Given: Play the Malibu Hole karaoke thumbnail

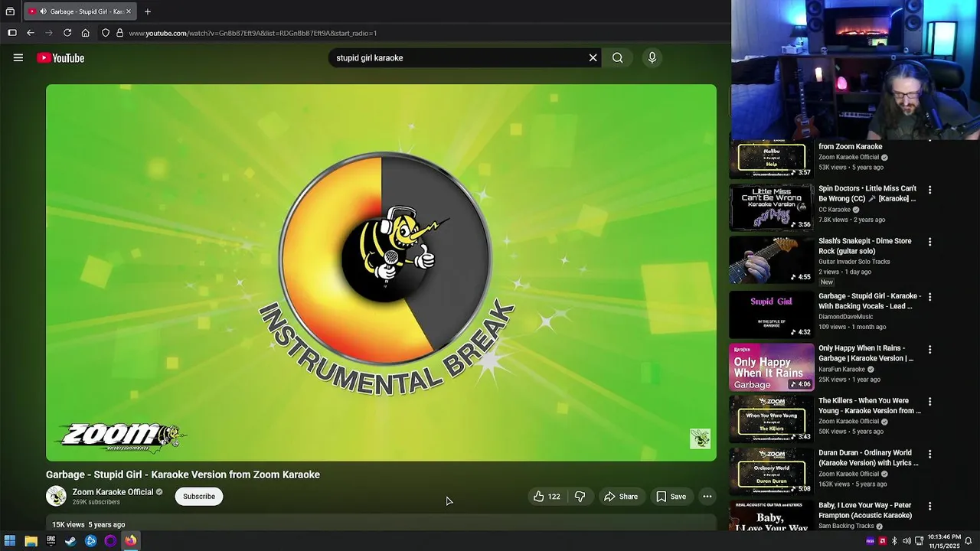Looking at the screenshot, I should (x=771, y=159).
